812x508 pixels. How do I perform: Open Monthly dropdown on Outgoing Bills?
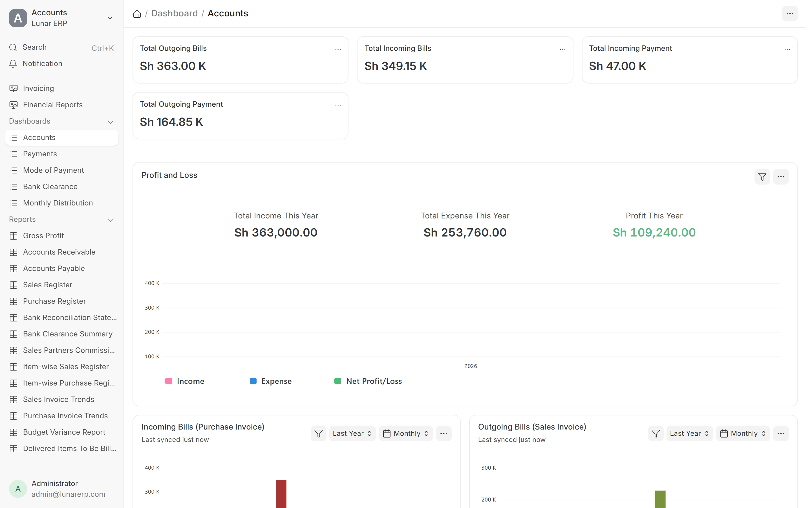(x=743, y=433)
